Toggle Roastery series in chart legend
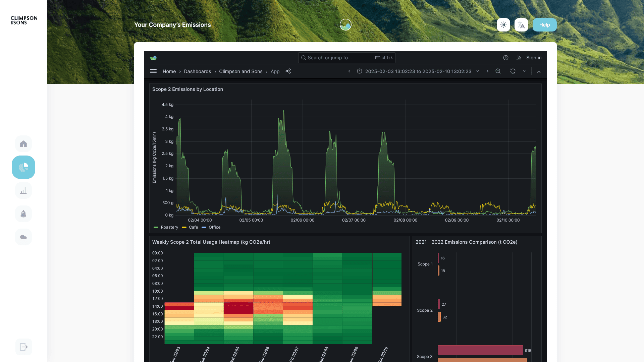Screen dimensions: 644x362 [x=169, y=227]
